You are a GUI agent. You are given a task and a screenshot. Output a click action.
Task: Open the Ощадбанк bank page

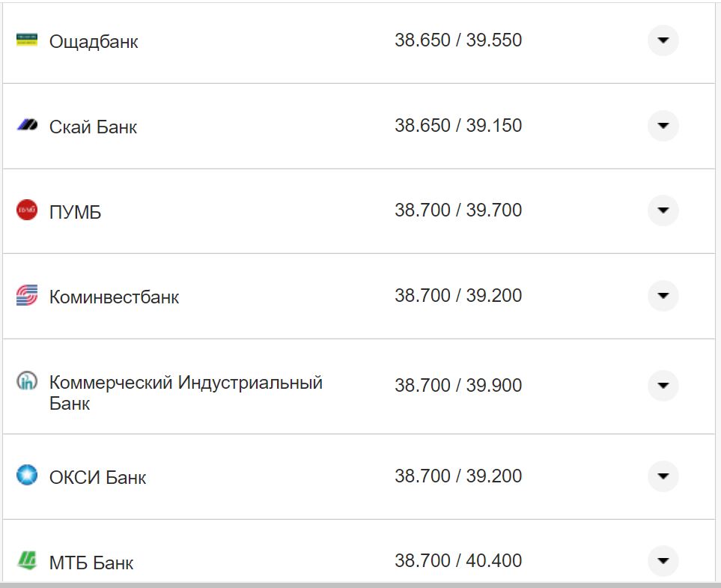93,41
